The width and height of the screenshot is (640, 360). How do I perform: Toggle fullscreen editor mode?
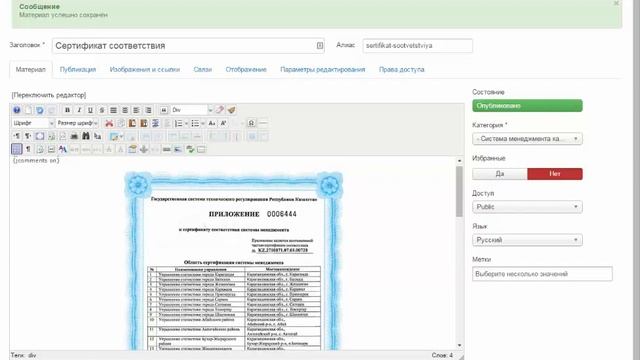(40, 136)
